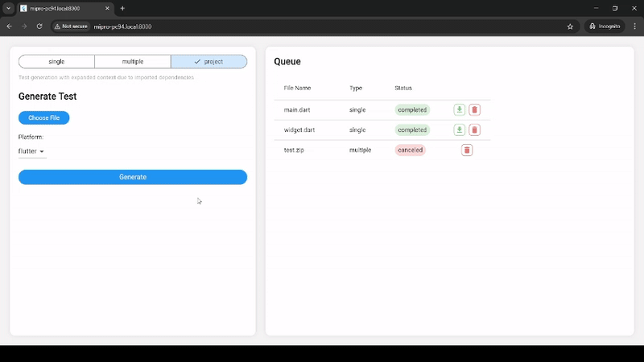The height and width of the screenshot is (362, 644).
Task: Click the main.dart file name
Action: (297, 109)
